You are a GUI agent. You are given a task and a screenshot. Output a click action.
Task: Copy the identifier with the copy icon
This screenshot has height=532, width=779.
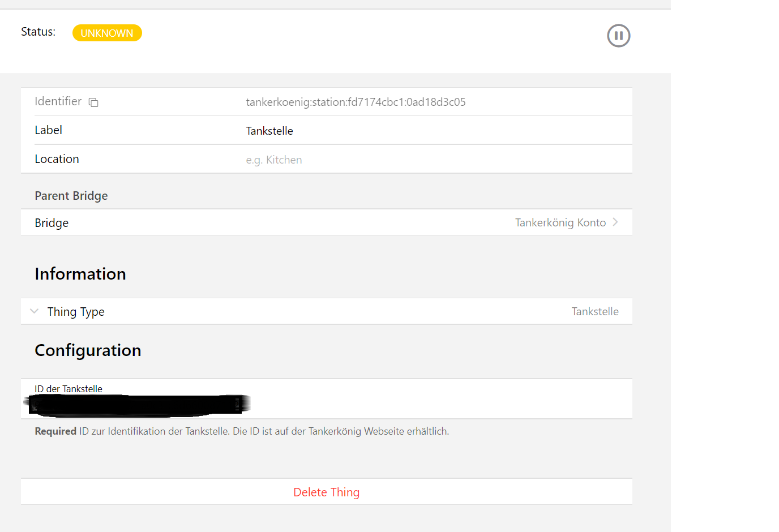pyautogui.click(x=93, y=102)
